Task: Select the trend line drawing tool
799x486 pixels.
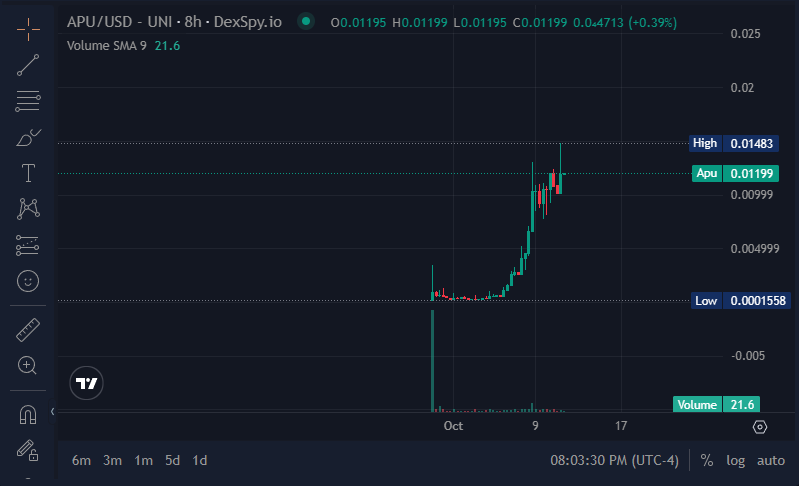Action: 28,65
